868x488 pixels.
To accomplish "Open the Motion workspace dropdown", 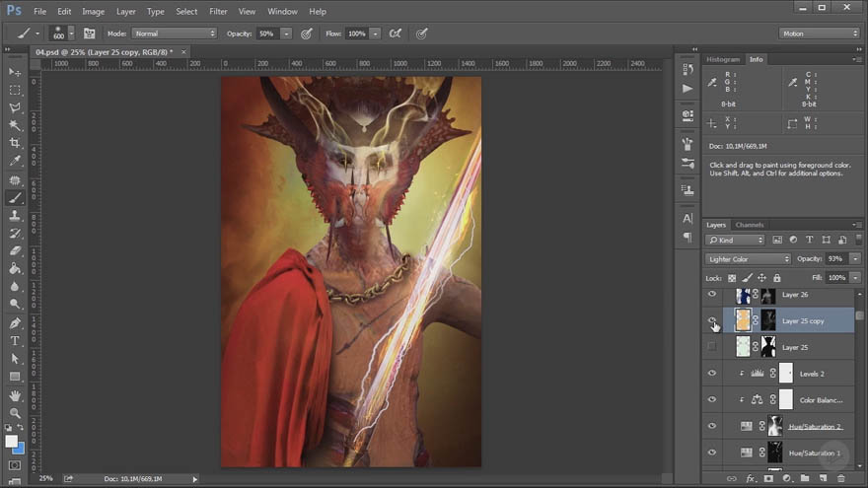I will 820,34.
